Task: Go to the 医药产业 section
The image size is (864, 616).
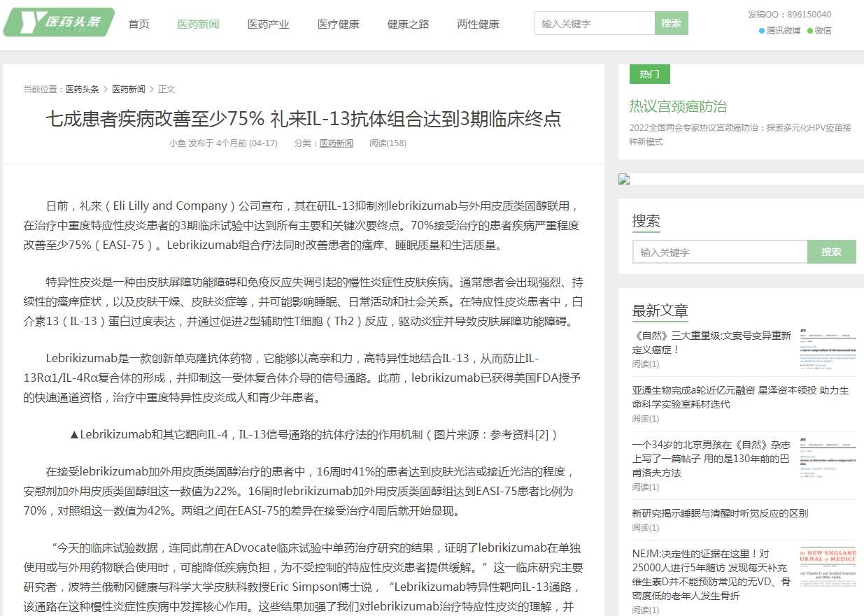Action: click(x=268, y=24)
